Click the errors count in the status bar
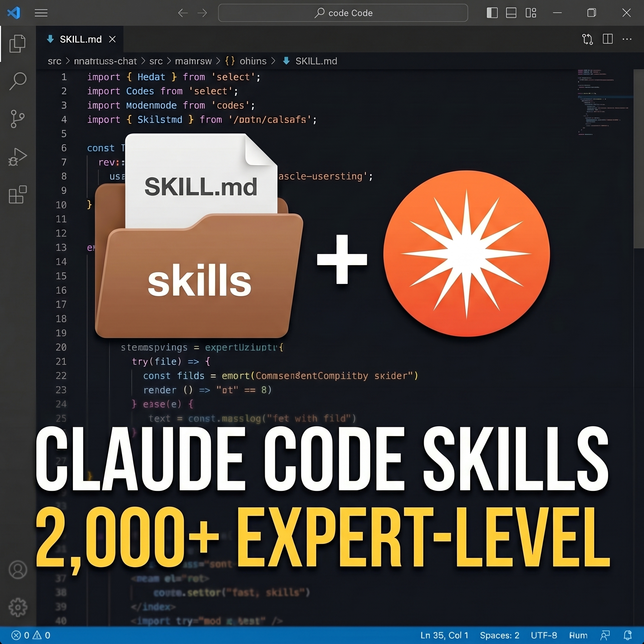 (x=20, y=635)
